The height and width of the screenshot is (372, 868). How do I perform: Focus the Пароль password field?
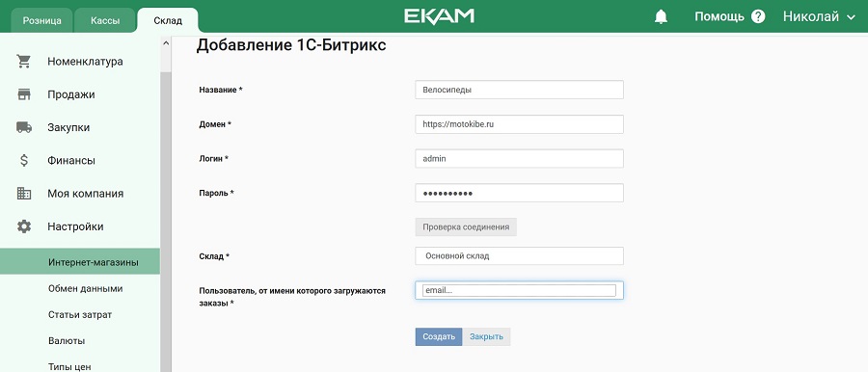[x=519, y=193]
